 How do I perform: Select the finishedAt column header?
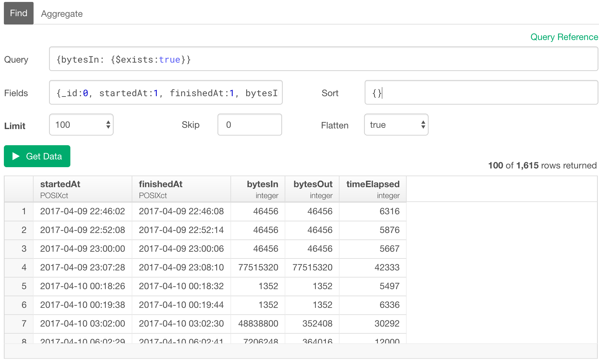tap(181, 189)
